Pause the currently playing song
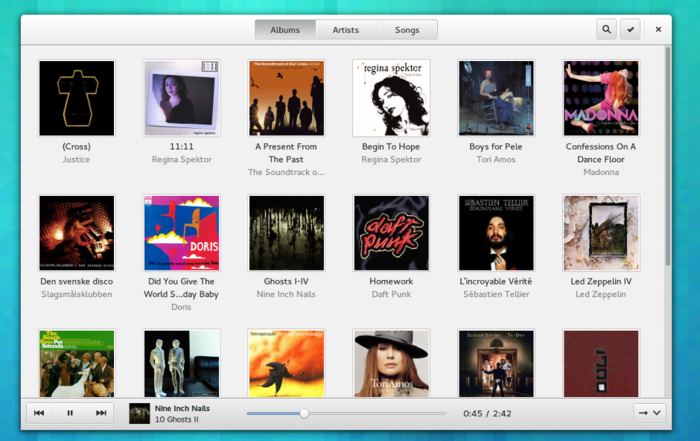The image size is (700, 441). [70, 413]
